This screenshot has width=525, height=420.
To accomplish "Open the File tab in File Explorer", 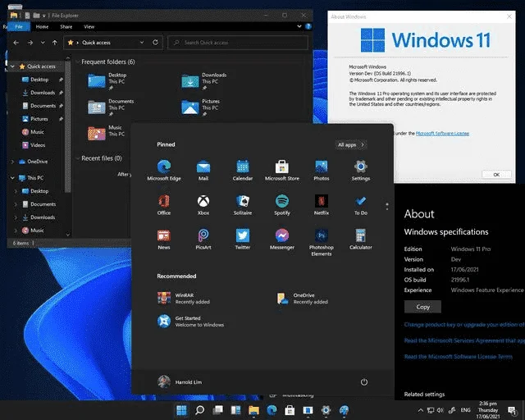I will [19, 26].
